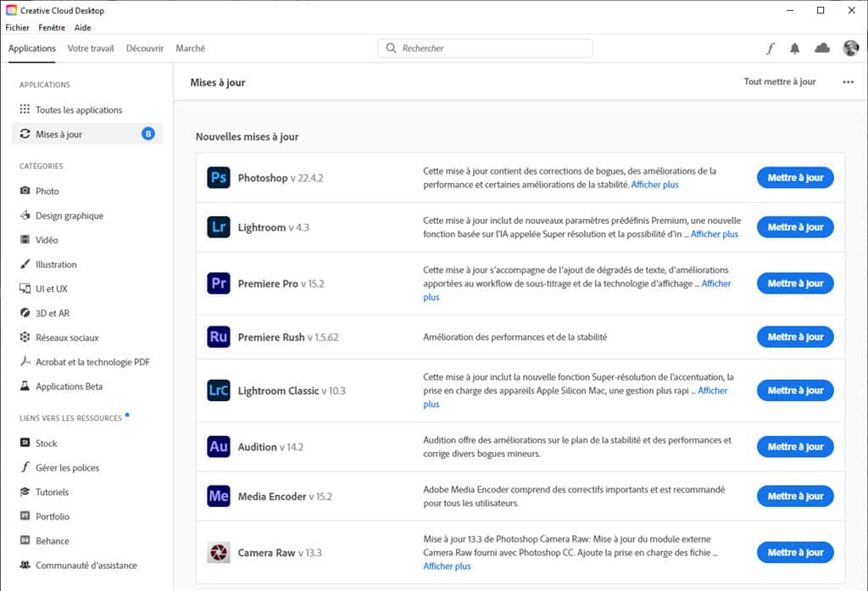
Task: Click the brush icon for Illustration
Action: click(x=25, y=264)
